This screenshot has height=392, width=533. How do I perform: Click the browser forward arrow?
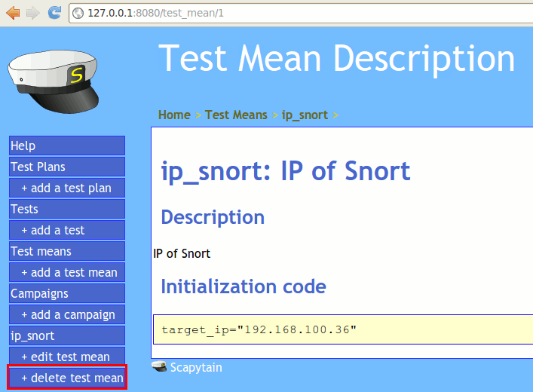click(x=32, y=13)
